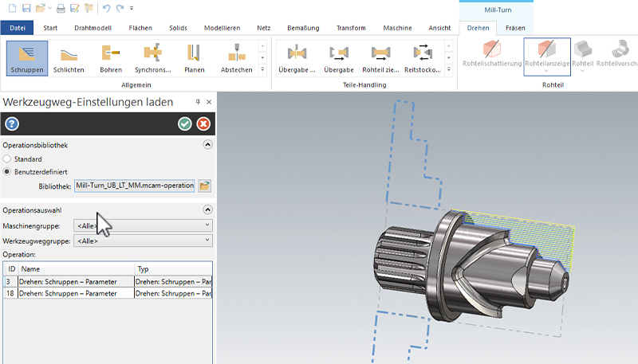Image resolution: width=638 pixels, height=364 pixels.
Task: Open the Werkzeugweggruppe dropdown
Action: [x=143, y=240]
